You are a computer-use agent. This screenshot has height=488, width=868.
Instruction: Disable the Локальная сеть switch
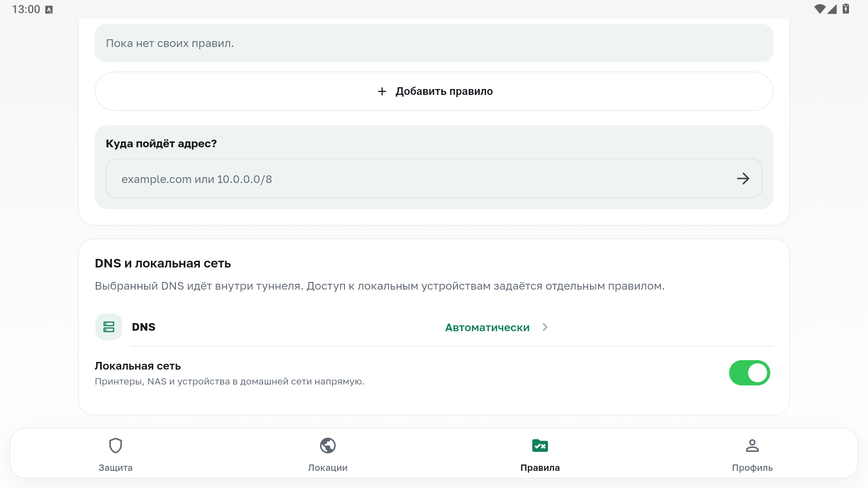(750, 373)
